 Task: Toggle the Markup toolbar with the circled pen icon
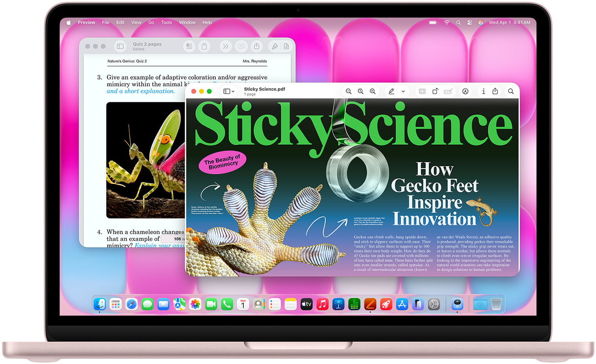pyautogui.click(x=465, y=91)
